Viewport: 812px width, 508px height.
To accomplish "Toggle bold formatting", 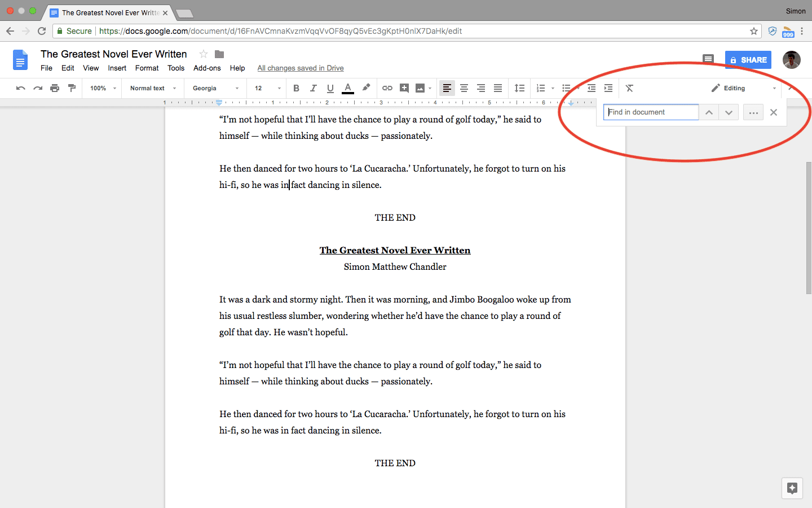I will pyautogui.click(x=296, y=88).
